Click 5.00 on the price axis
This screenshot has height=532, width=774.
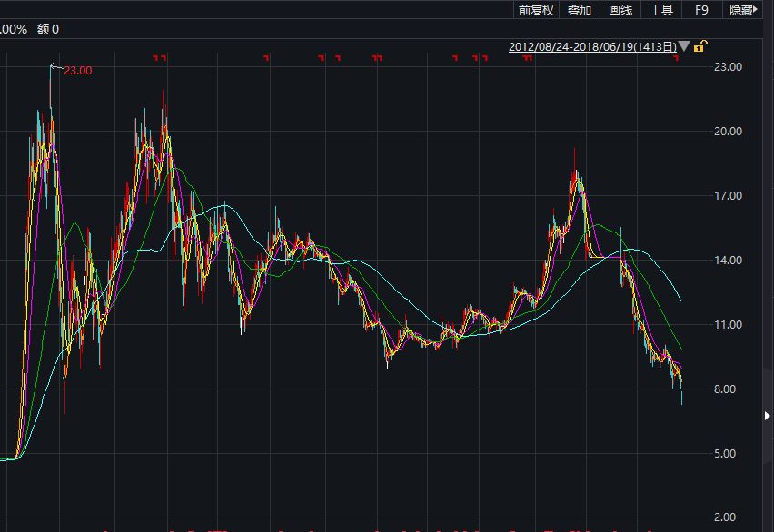(725, 454)
